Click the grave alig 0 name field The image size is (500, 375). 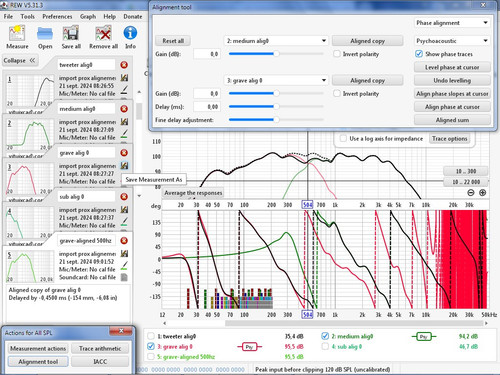86,153
